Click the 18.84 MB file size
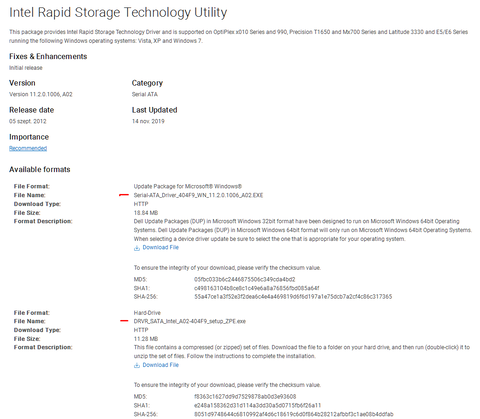This screenshot has height=419, width=480. 146,213
